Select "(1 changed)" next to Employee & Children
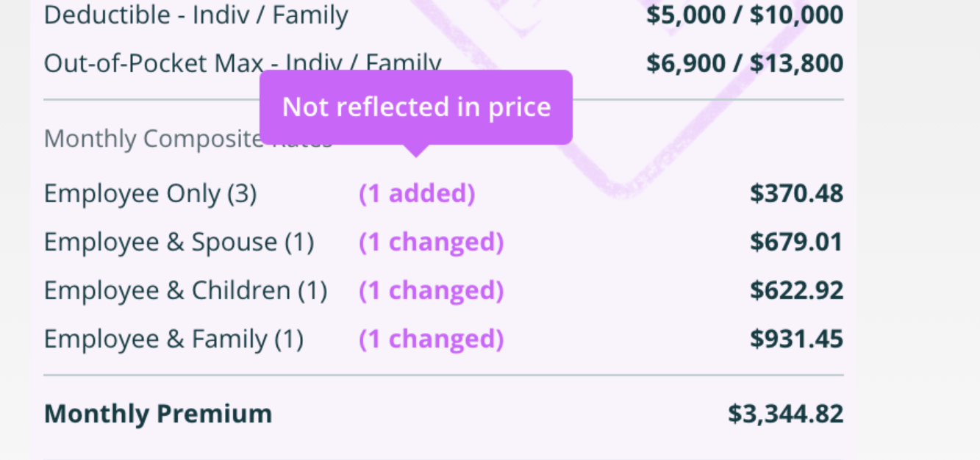The image size is (980, 460). (432, 291)
